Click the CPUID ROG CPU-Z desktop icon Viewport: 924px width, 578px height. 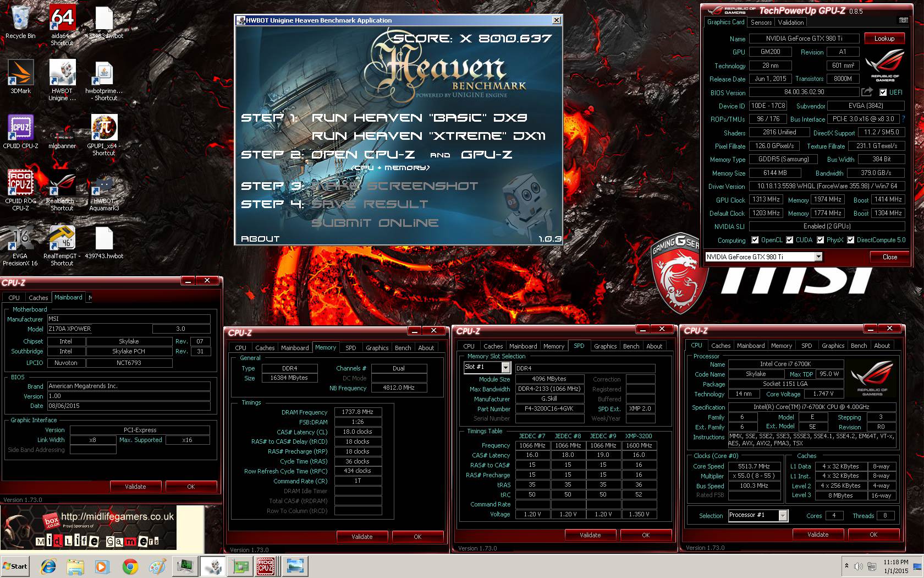point(20,190)
